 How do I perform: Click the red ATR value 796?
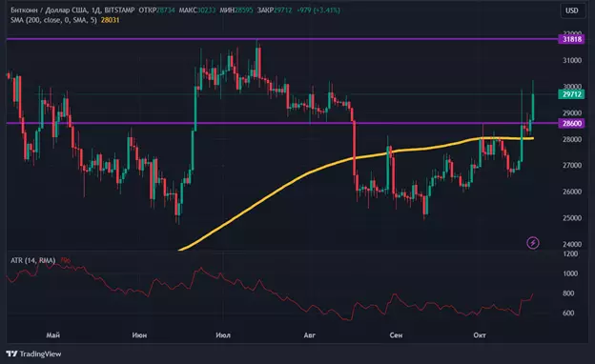65,260
